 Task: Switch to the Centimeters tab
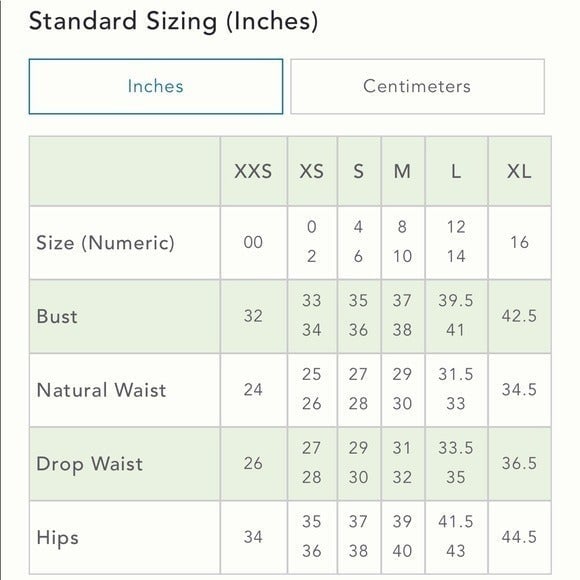point(417,87)
